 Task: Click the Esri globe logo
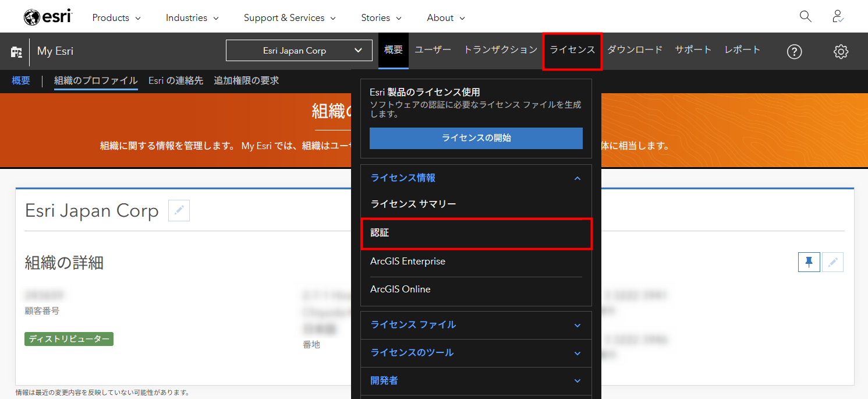tap(33, 17)
